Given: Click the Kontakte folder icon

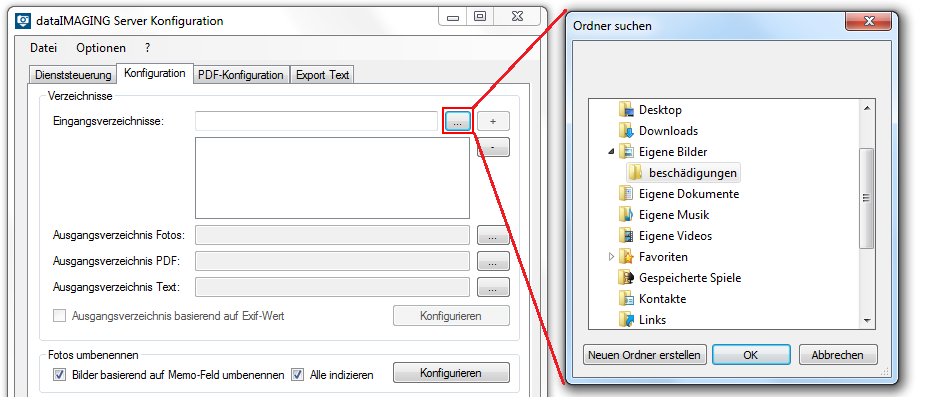Looking at the screenshot, I should 626,299.
